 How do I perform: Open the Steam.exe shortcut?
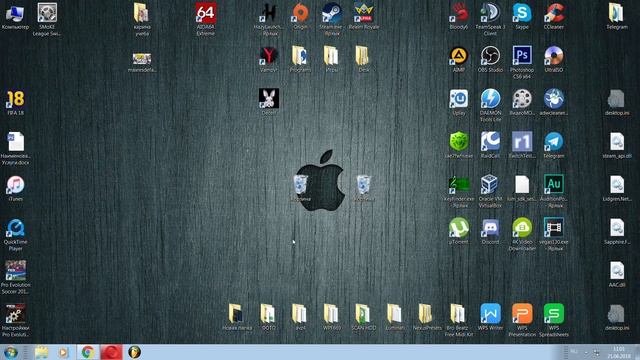point(331,13)
